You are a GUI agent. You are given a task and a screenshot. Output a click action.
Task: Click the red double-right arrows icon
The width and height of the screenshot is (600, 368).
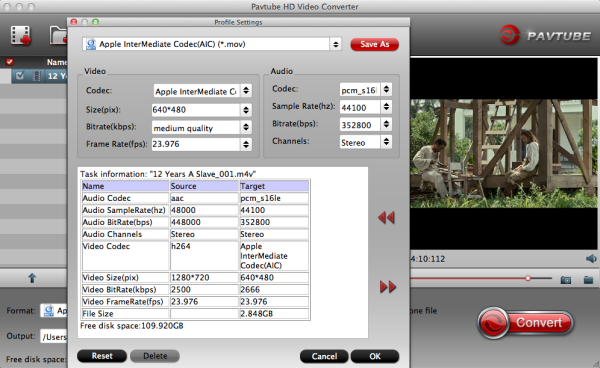coord(388,287)
